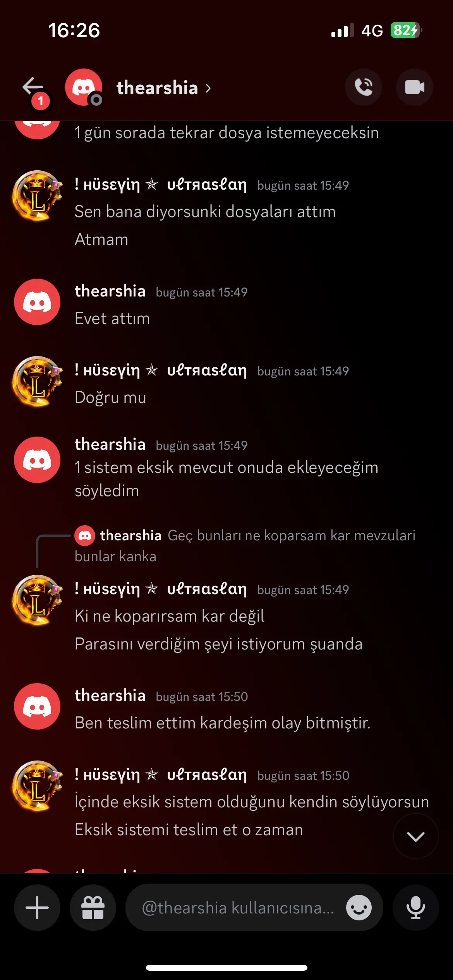This screenshot has height=980, width=453.
Task: Start a voice call with thearshia
Action: point(363,87)
